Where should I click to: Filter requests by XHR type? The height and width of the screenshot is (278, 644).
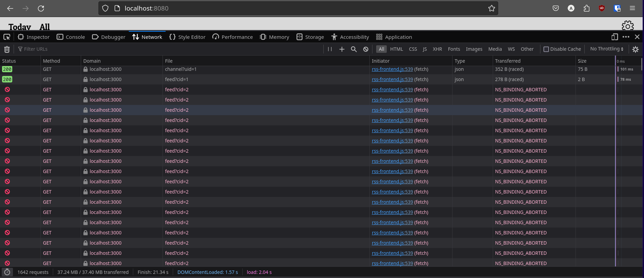pyautogui.click(x=437, y=49)
